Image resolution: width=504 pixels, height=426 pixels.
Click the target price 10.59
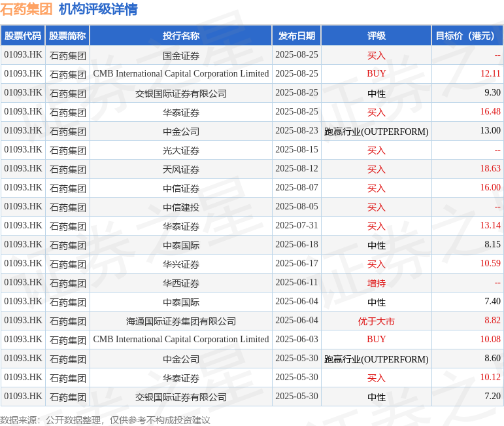(490, 264)
